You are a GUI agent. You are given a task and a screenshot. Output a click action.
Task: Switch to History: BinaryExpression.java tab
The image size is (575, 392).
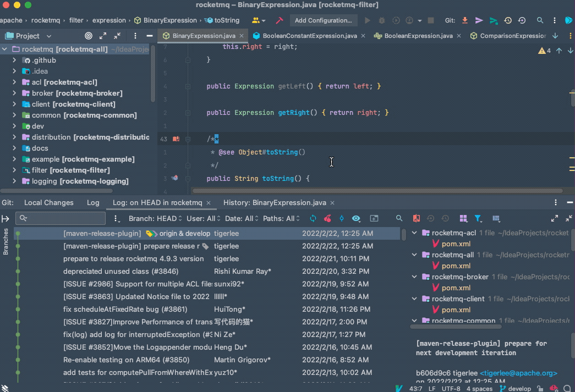coord(275,202)
